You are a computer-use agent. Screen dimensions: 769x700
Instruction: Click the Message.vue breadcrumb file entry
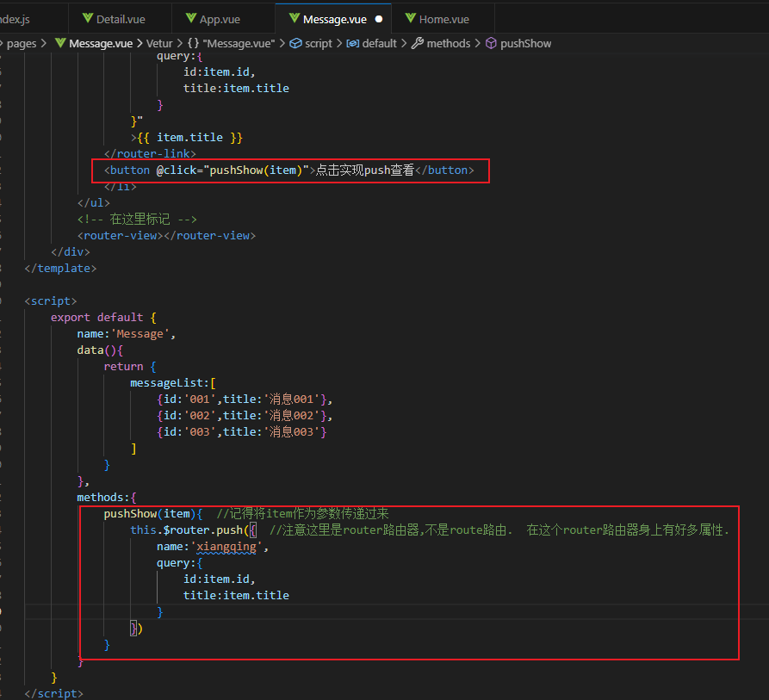click(101, 44)
